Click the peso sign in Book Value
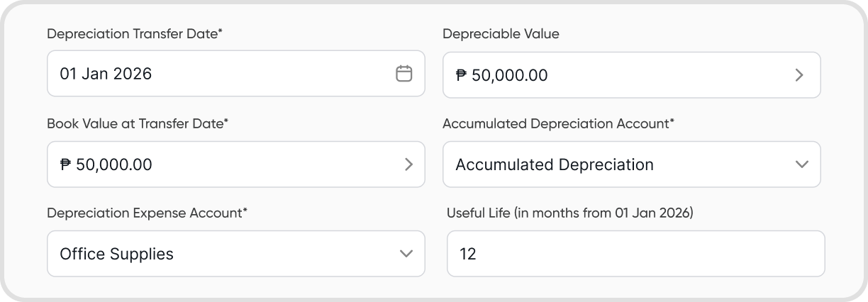The width and height of the screenshot is (868, 302). [65, 164]
